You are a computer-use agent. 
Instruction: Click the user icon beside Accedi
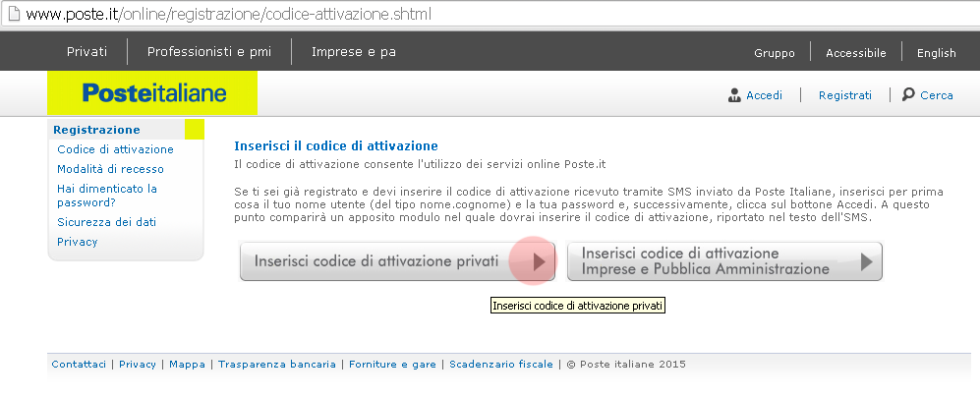[x=734, y=95]
